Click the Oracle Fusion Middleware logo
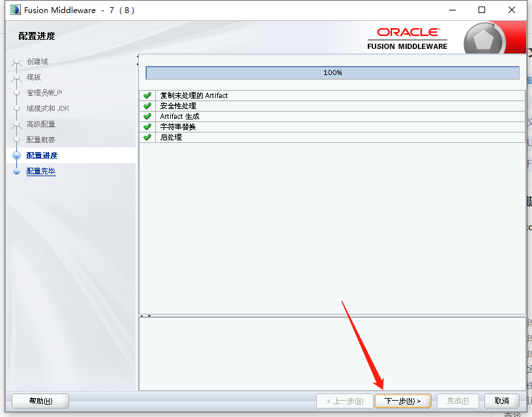The width and height of the screenshot is (532, 417). [x=407, y=37]
